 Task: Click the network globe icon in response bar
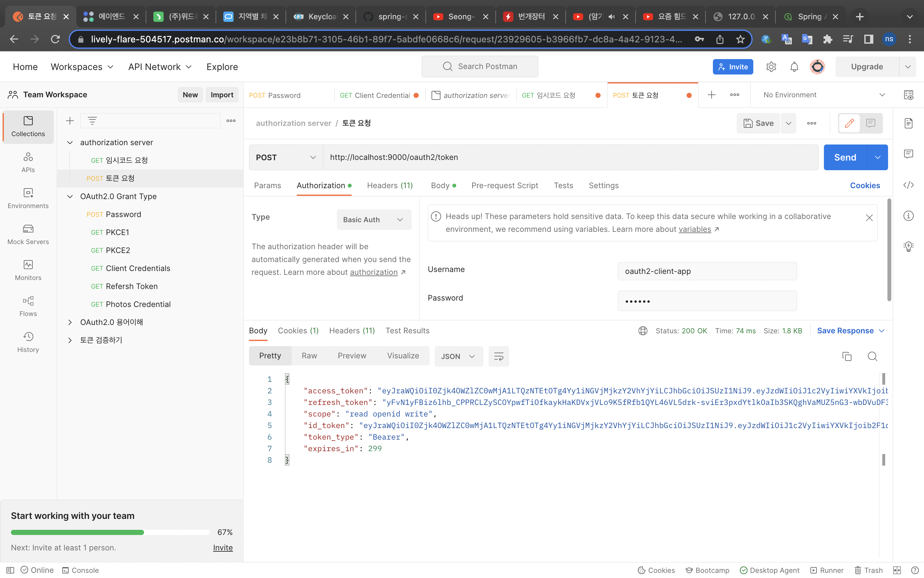coord(643,331)
